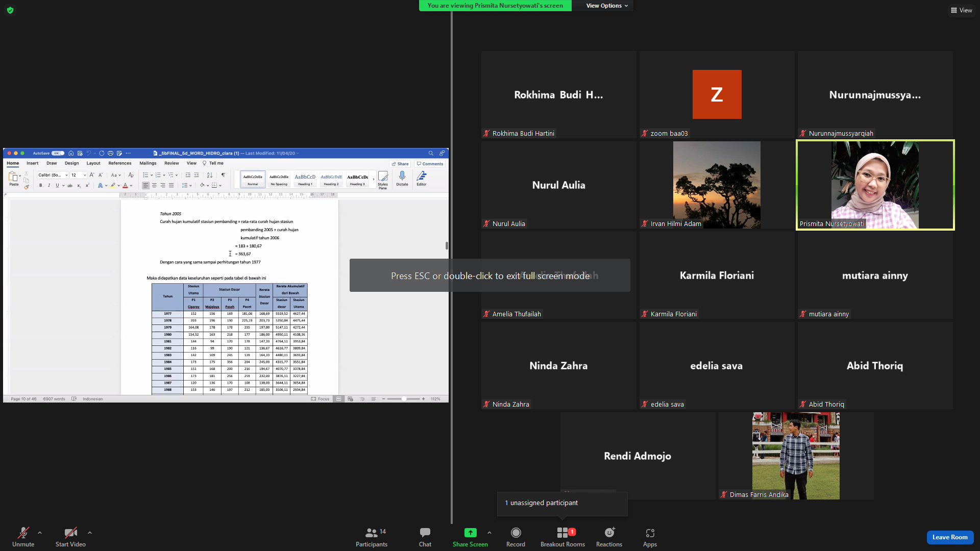Toggle center alignment in Word ribbon

(x=154, y=186)
